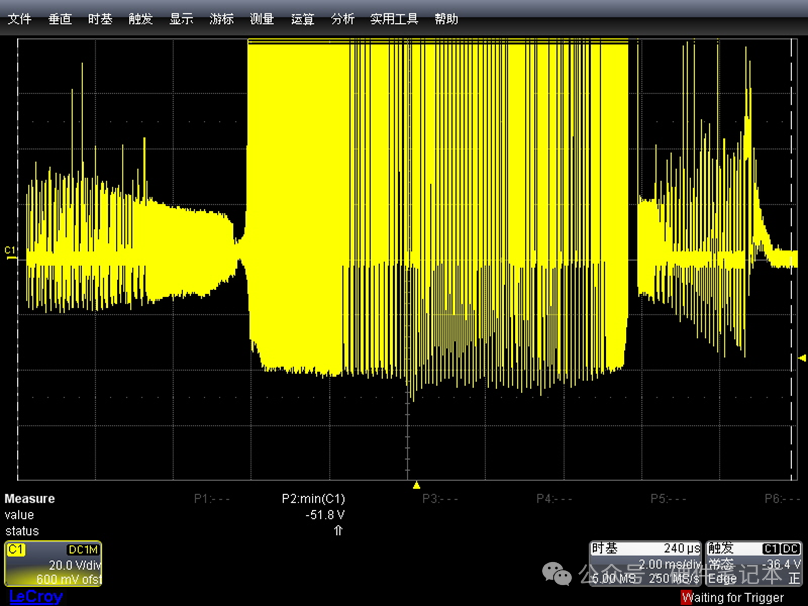Screen dimensions: 808x606
Task: Open the 触发 (Trigger) menu
Action: pyautogui.click(x=140, y=19)
